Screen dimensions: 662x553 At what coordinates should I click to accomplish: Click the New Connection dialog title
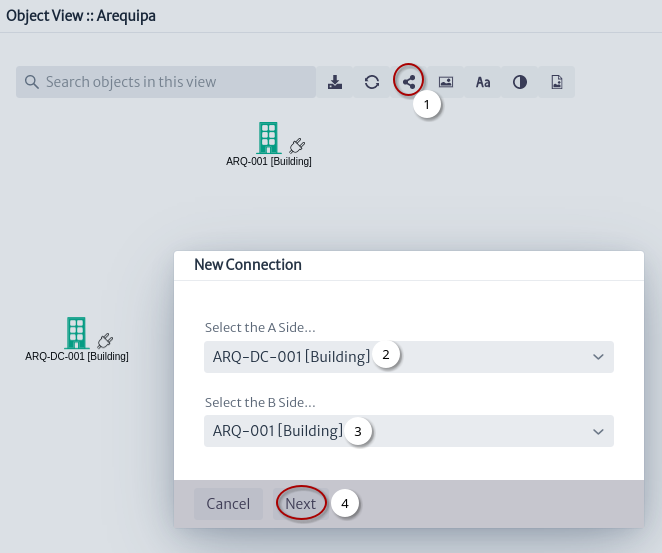tap(248, 265)
